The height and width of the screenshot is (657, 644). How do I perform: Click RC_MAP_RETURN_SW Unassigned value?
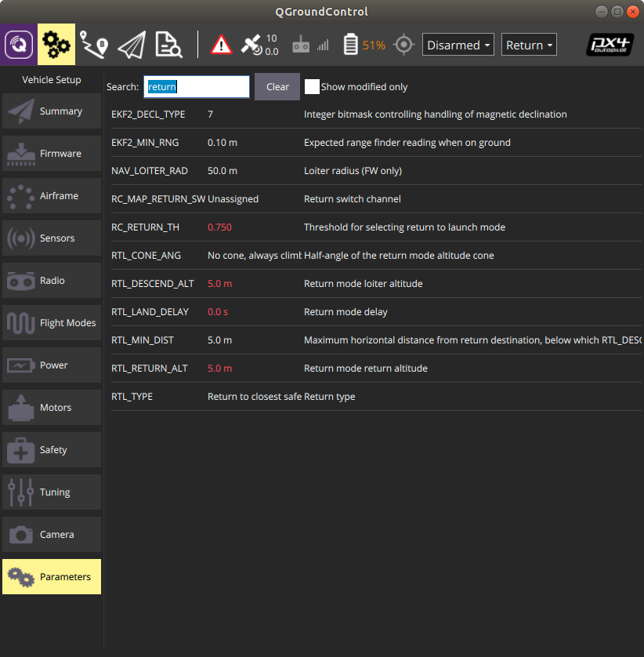[x=233, y=199]
